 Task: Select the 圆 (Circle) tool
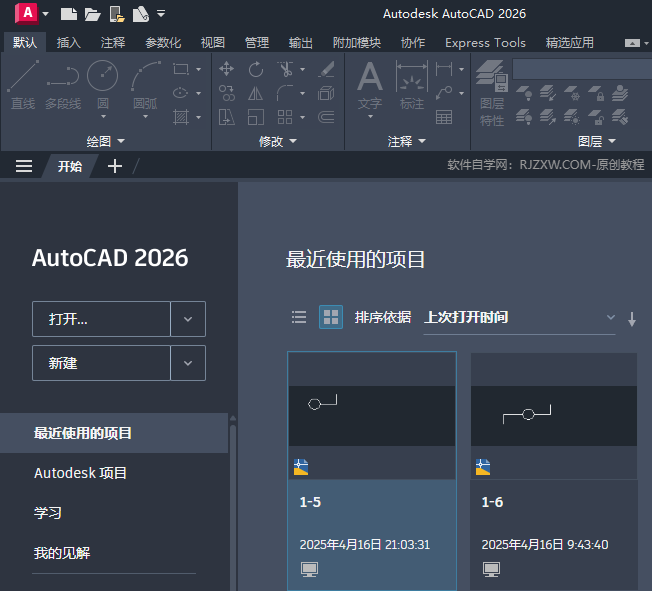pos(103,85)
